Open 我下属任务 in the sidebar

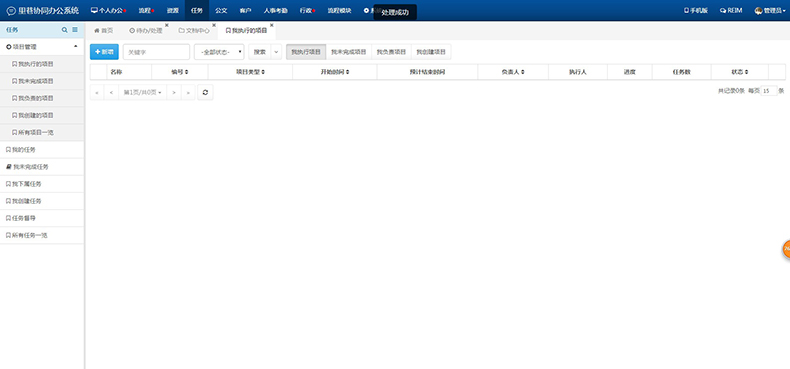(x=42, y=184)
